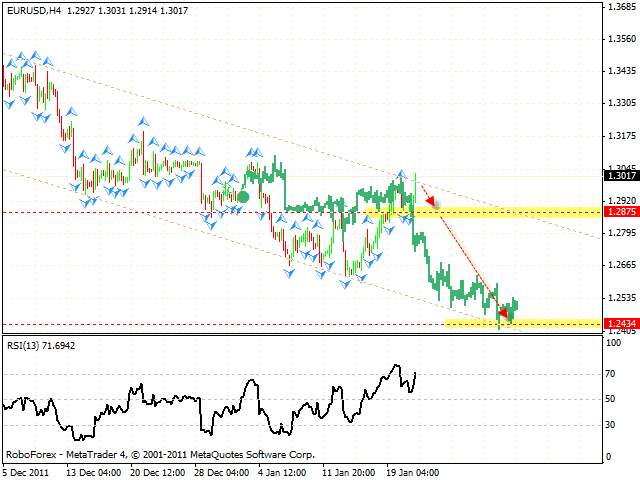Click the RSI 70 level axis label

pos(610,374)
